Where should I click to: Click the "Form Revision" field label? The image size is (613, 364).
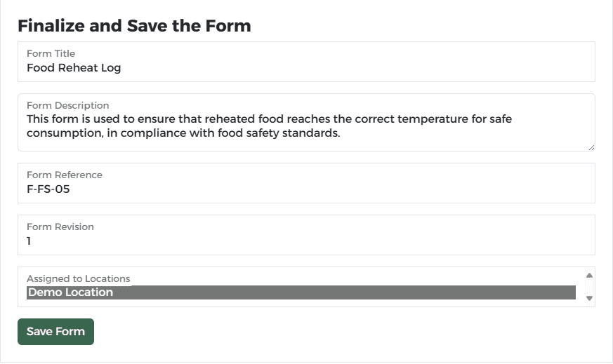tap(60, 227)
